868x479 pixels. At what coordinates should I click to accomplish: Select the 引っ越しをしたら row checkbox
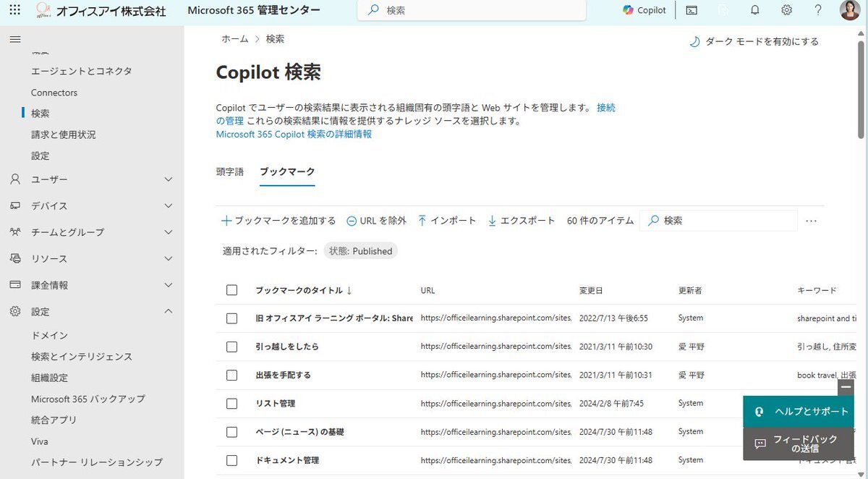[x=231, y=347]
